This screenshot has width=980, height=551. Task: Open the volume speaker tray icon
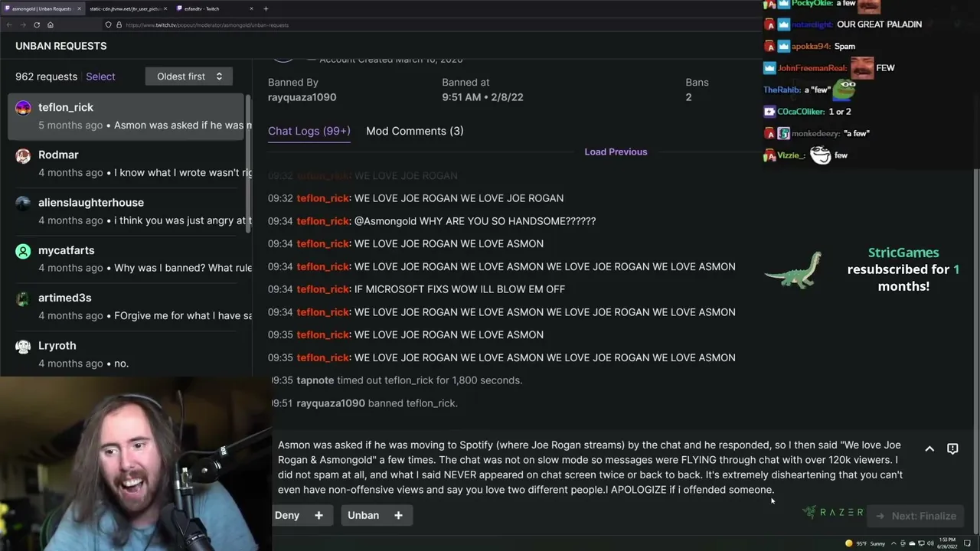[x=929, y=543]
